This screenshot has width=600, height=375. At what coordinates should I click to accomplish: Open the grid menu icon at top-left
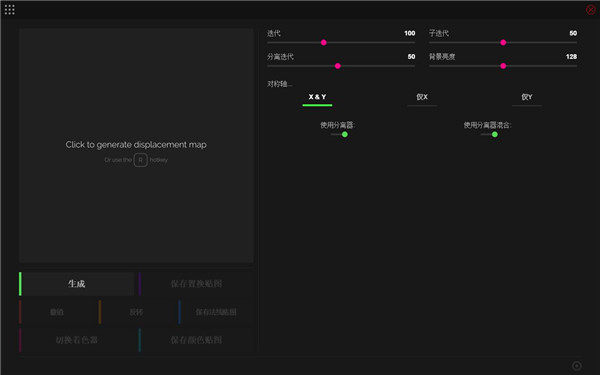tap(10, 10)
